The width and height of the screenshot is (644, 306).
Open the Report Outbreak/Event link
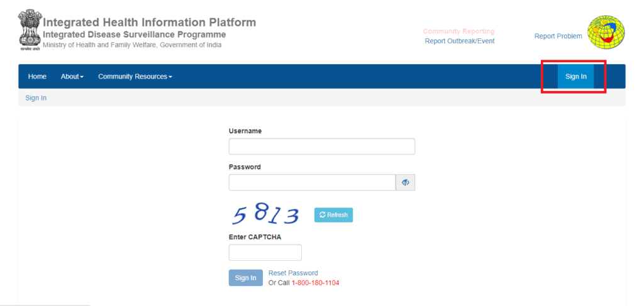pyautogui.click(x=460, y=41)
